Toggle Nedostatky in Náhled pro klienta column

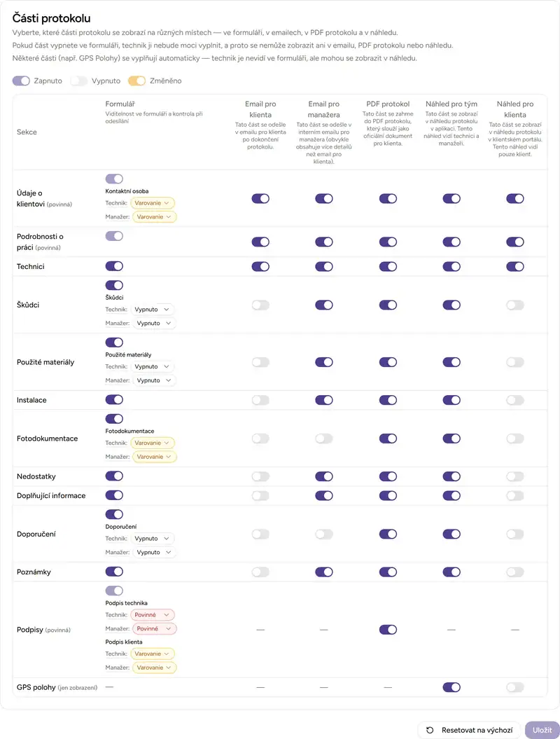514,476
